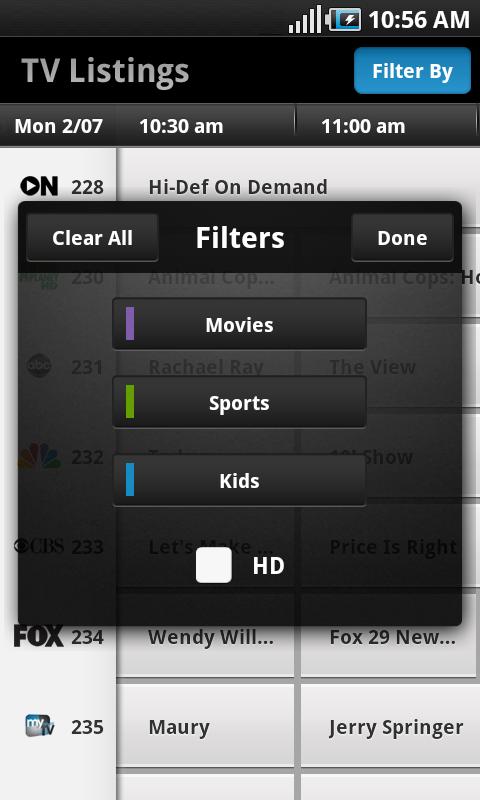
Task: Open the Maury program listing
Action: [206, 726]
